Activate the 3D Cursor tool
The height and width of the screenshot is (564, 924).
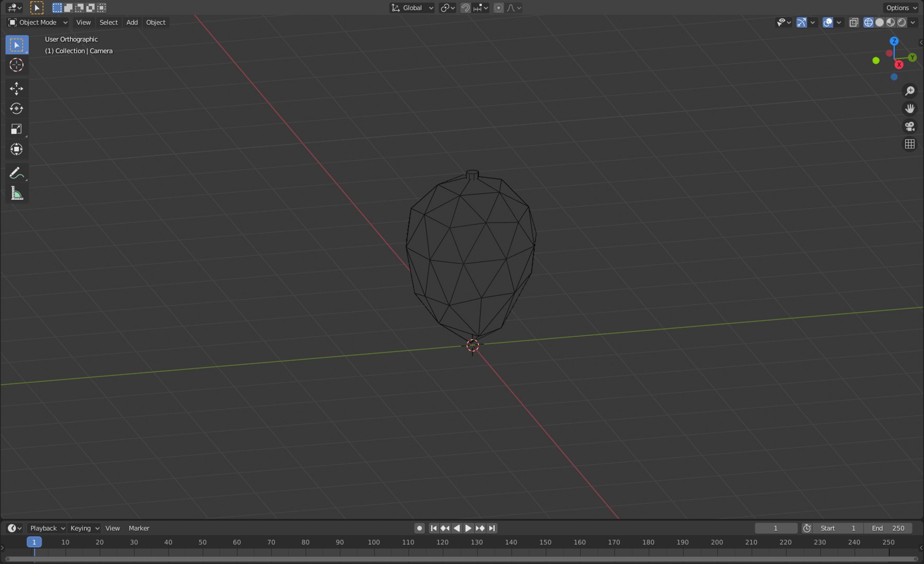coord(17,65)
